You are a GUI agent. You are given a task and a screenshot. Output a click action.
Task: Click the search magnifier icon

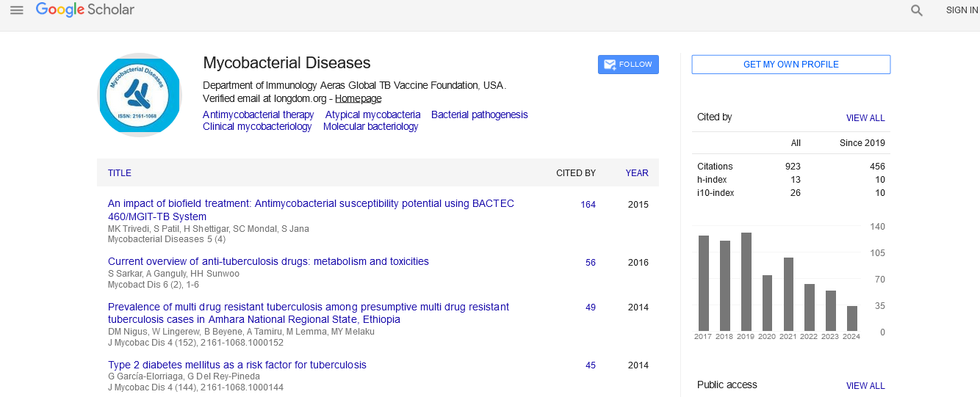(x=916, y=10)
